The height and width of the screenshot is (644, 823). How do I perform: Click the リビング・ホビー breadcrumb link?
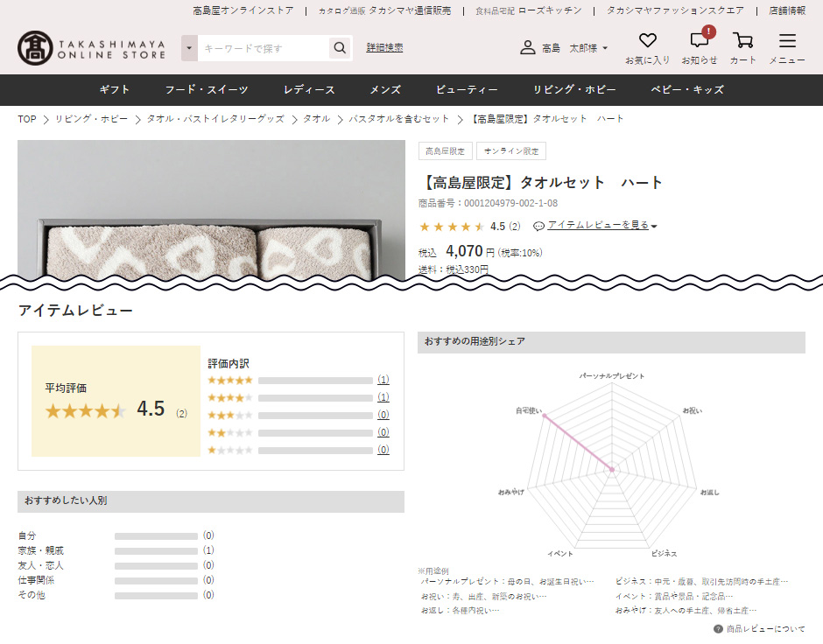point(91,119)
